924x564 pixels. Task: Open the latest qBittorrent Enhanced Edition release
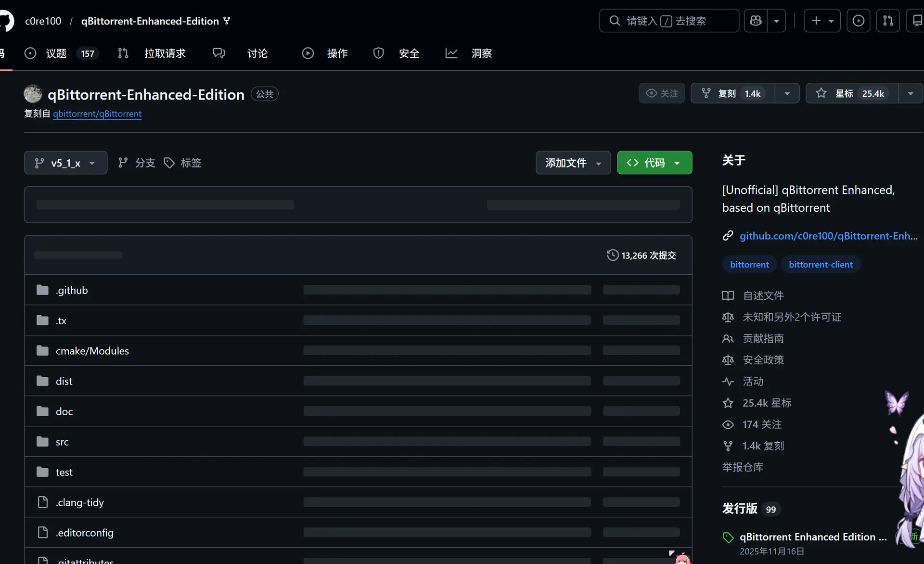coord(813,537)
